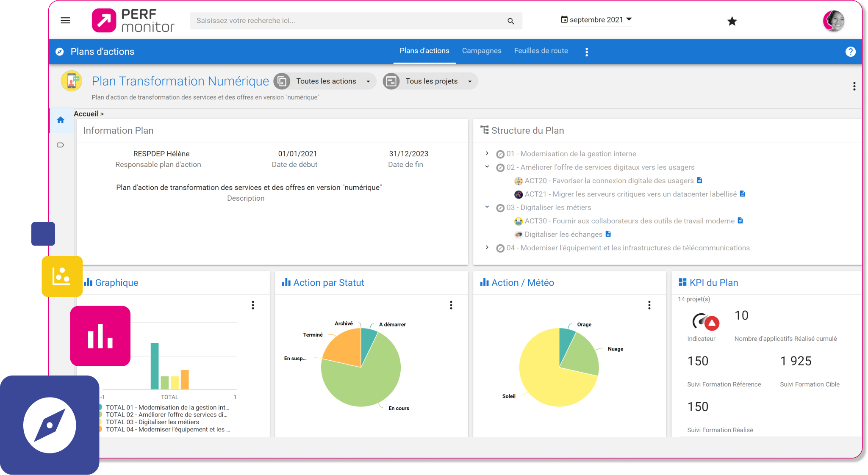Expand 04 - Moderniser l'équipement node
This screenshot has height=475, width=868.
[x=487, y=247]
